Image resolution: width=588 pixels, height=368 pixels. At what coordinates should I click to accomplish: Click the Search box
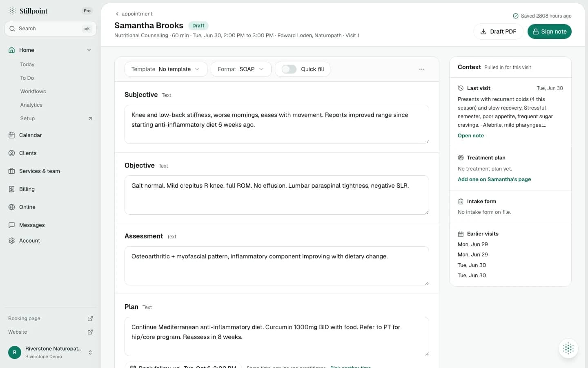point(51,29)
